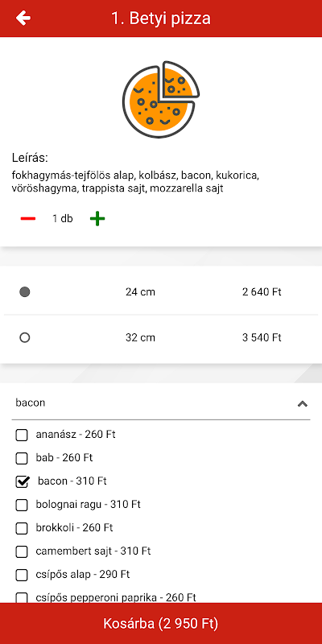The height and width of the screenshot is (644, 322).
Task: Increase quantity with green plus icon
Action: point(97,218)
